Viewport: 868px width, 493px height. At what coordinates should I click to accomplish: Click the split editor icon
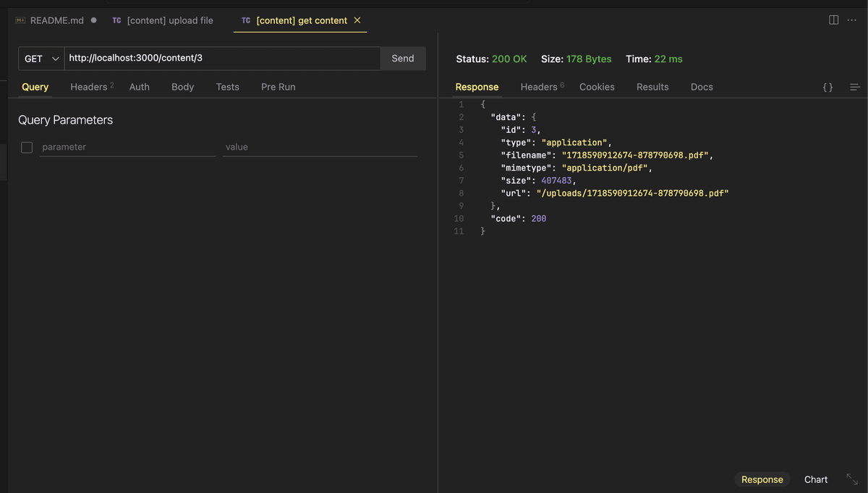coord(833,20)
